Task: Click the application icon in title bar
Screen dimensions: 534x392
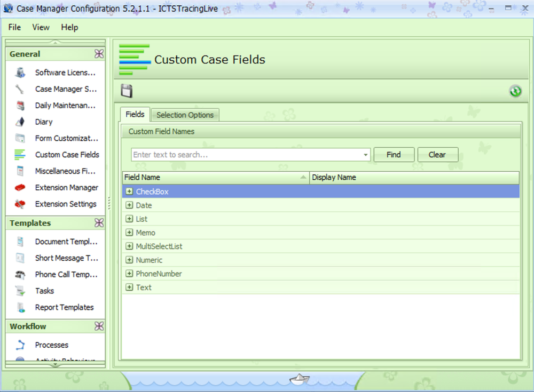Action: 8,8
